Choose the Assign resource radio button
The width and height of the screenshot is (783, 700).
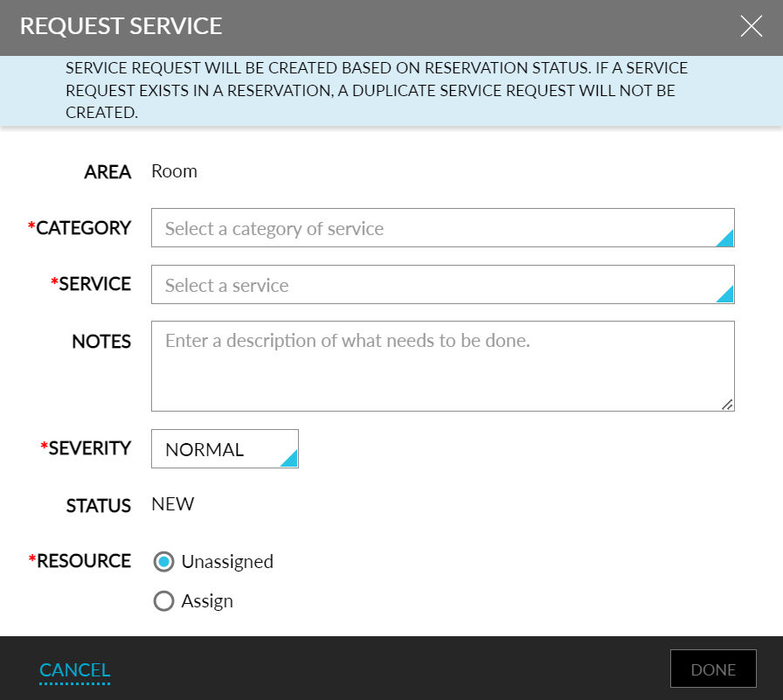click(x=163, y=601)
